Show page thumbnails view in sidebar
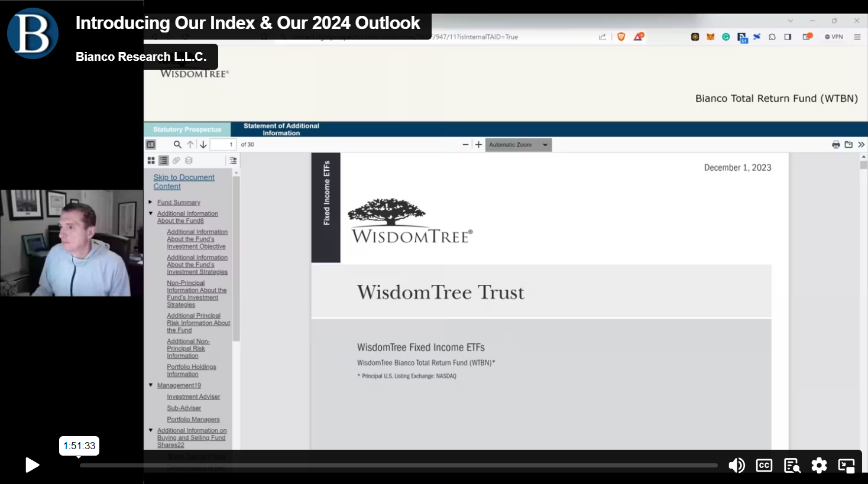The width and height of the screenshot is (868, 484). [x=151, y=160]
